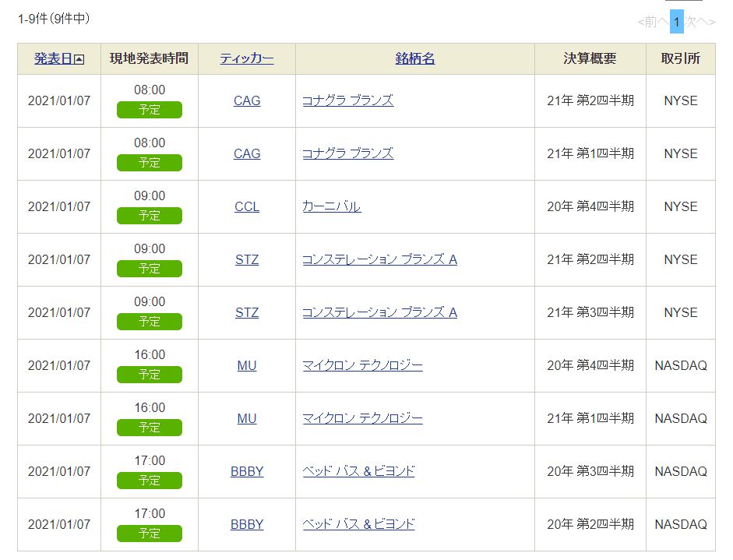Viewport: 733px width, 560px height.
Task: Go to previous page with <前へ
Action: click(653, 22)
